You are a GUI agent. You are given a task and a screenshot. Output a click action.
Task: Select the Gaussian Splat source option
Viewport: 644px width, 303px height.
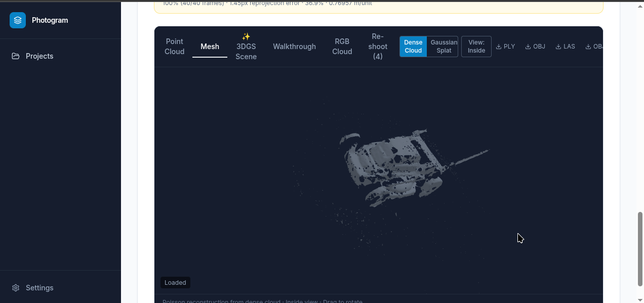[444, 47]
